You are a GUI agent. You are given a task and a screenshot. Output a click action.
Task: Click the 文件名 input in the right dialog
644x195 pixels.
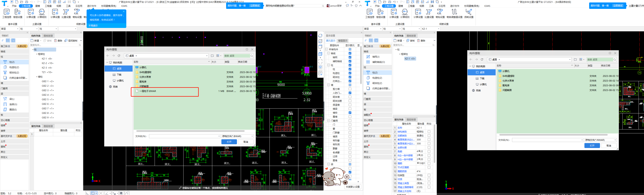[x=548, y=140]
